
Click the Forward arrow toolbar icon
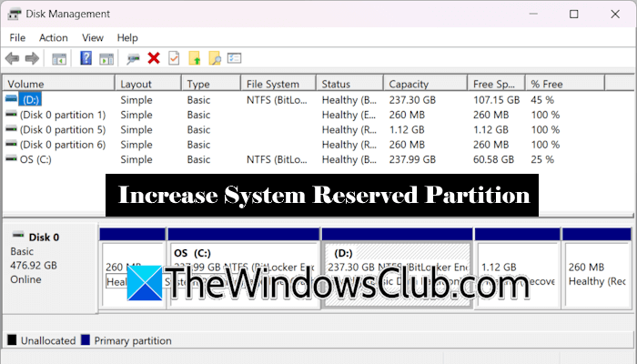[x=32, y=58]
